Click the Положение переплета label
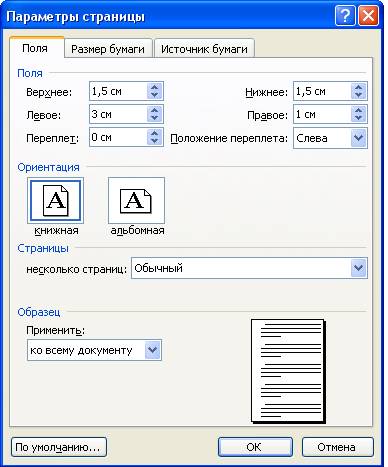 229,138
